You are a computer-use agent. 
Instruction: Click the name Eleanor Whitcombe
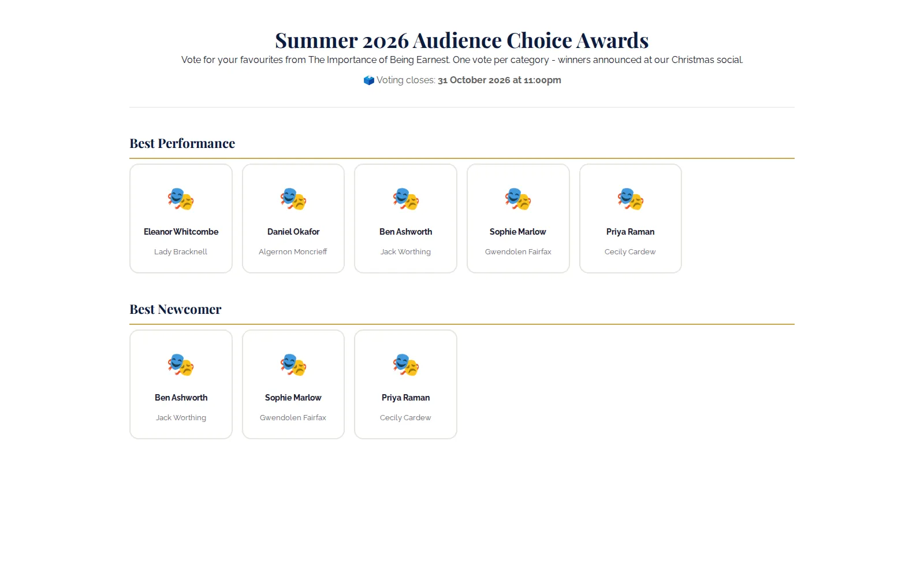pyautogui.click(x=181, y=232)
